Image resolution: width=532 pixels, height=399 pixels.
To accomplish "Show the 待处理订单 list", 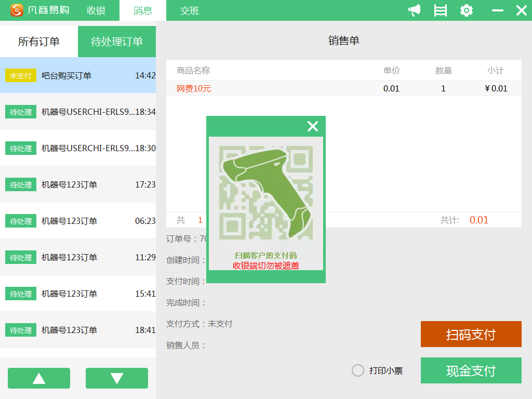I will click(117, 42).
